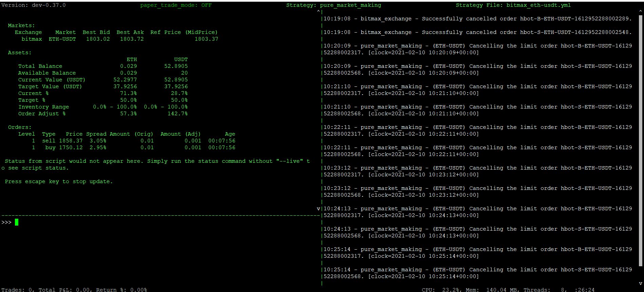The image size is (644, 292).
Task: Click the ETH-USDT market cell
Action: (x=62, y=39)
